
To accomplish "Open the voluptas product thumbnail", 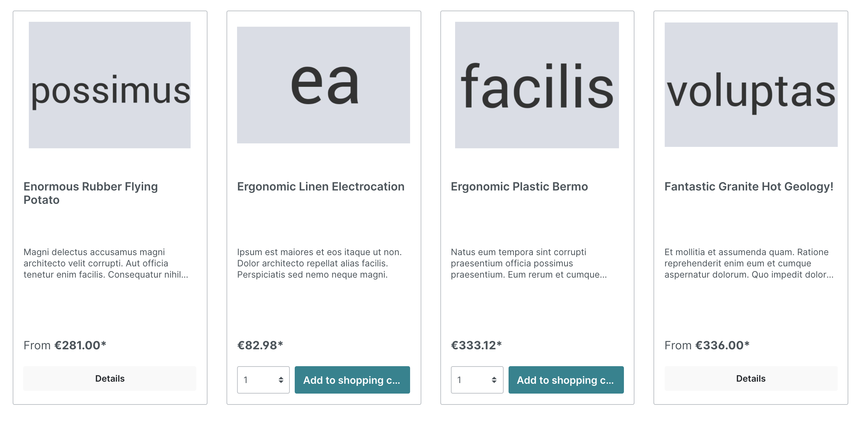I will point(751,85).
